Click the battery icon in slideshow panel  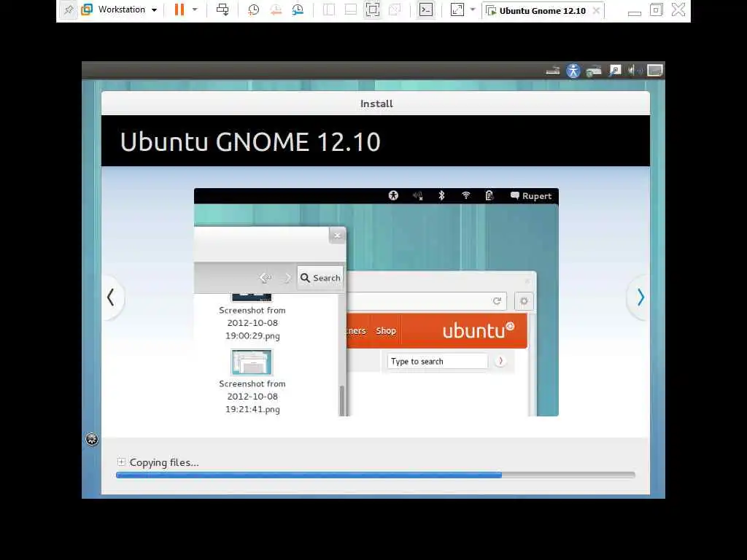[x=489, y=195]
